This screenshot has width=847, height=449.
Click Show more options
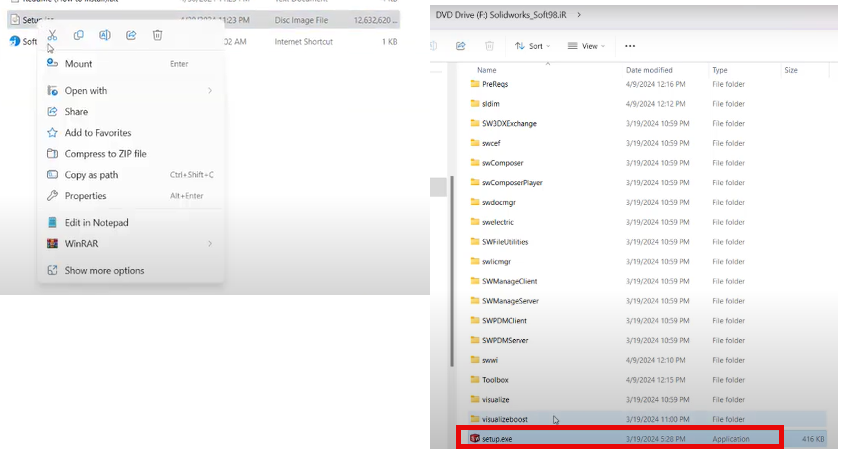pyautogui.click(x=130, y=271)
